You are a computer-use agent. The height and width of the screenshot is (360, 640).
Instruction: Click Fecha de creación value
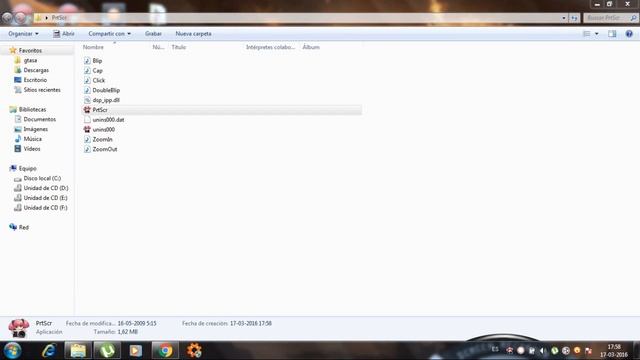pyautogui.click(x=251, y=323)
